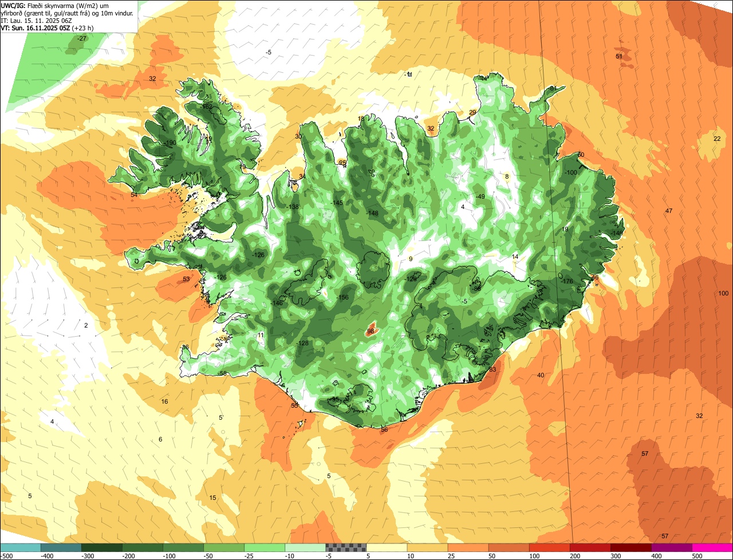Pick the colorbar swatch between -400 and -300
Image resolution: width=733 pixels, height=560 pixels.
(61, 547)
